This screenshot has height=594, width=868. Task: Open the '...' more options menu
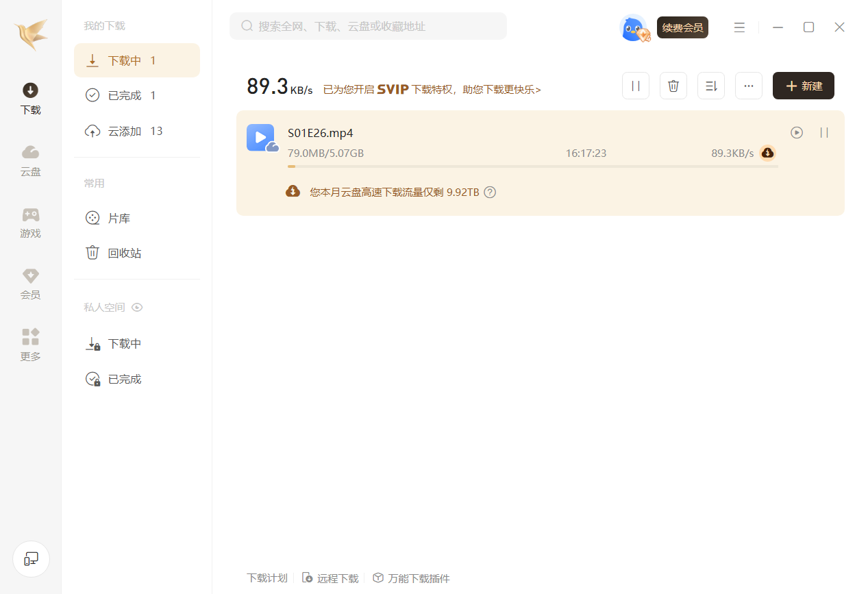click(x=748, y=86)
